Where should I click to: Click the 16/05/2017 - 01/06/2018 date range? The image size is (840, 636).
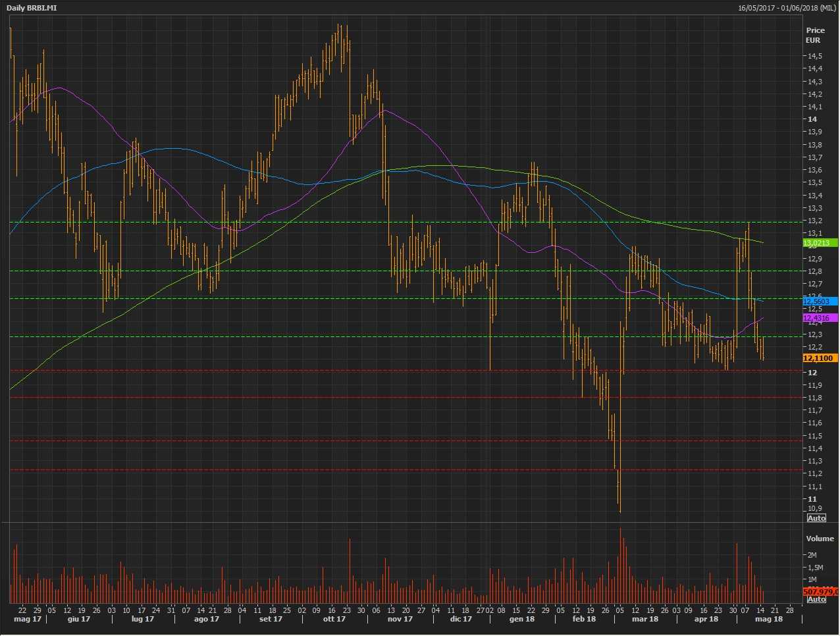(x=787, y=8)
